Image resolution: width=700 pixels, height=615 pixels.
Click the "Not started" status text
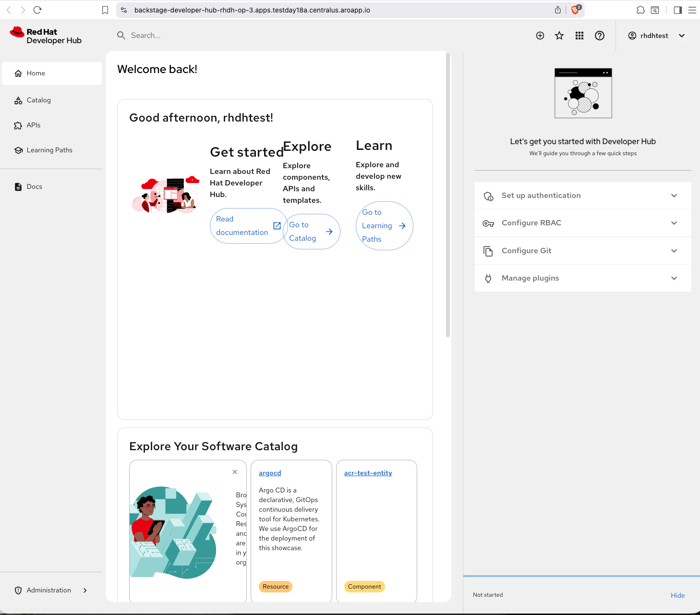(x=488, y=595)
